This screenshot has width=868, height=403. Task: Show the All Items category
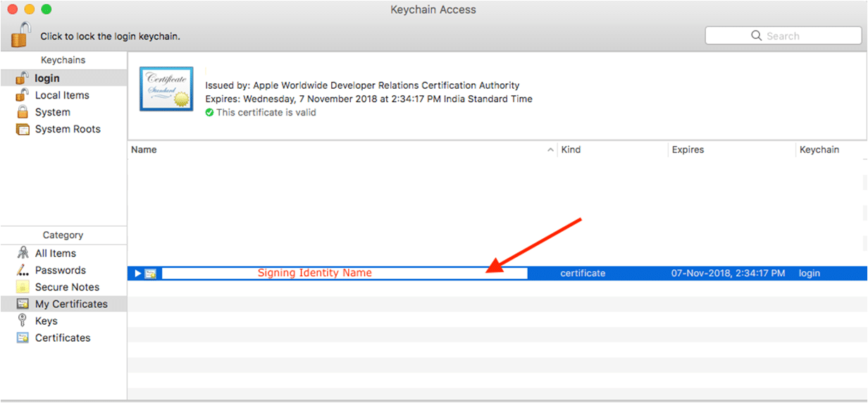[63, 253]
